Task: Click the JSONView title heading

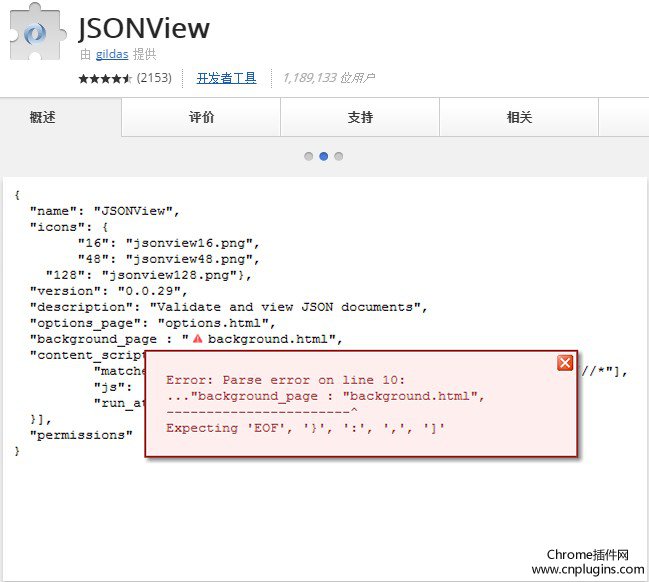Action: click(x=144, y=28)
